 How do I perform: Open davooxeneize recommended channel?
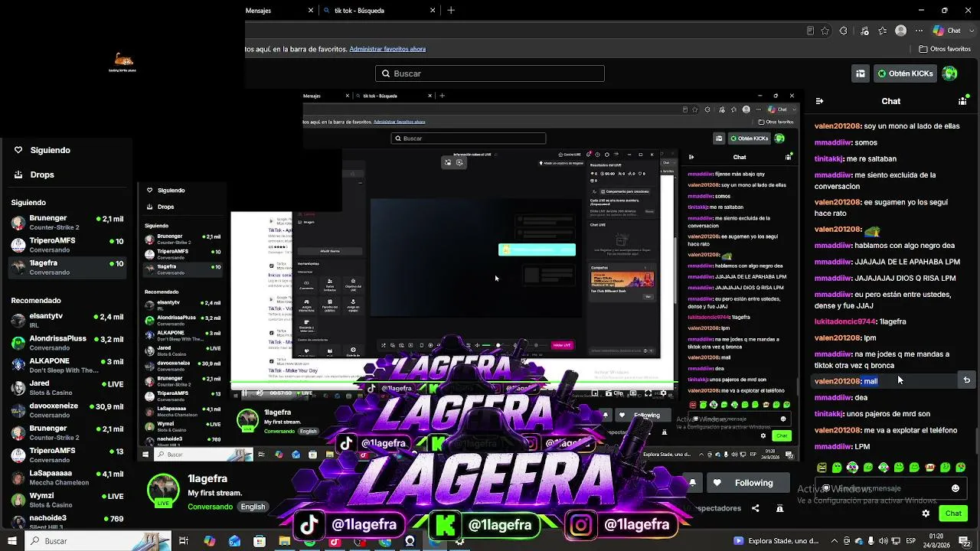67,410
